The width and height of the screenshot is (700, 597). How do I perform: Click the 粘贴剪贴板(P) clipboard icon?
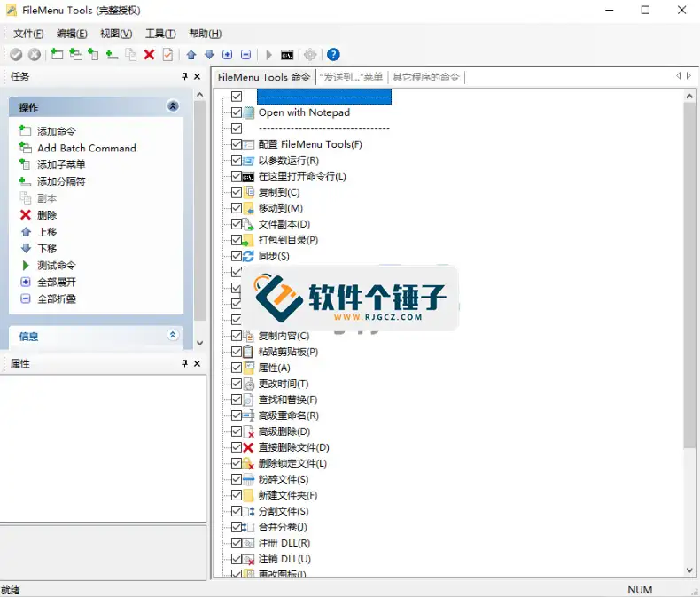click(x=248, y=352)
